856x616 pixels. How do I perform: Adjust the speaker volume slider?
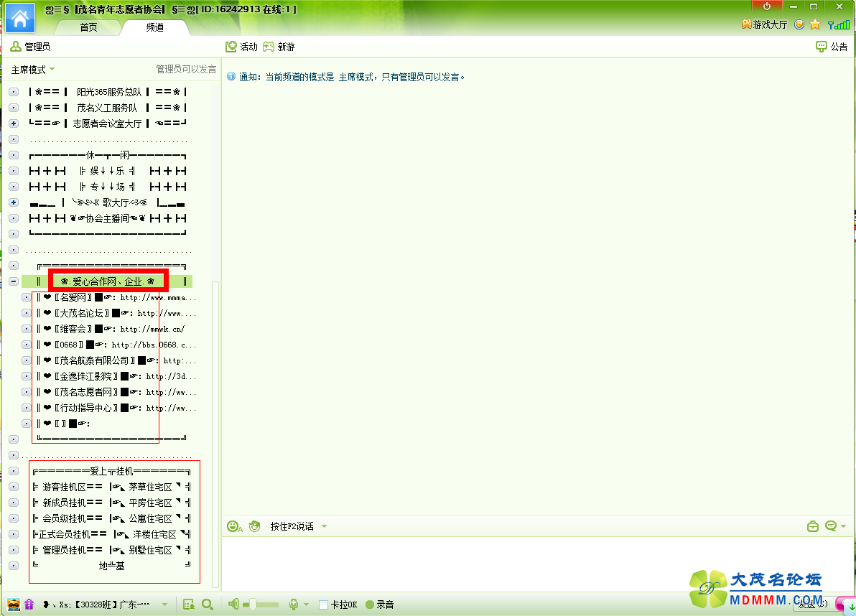tap(261, 605)
